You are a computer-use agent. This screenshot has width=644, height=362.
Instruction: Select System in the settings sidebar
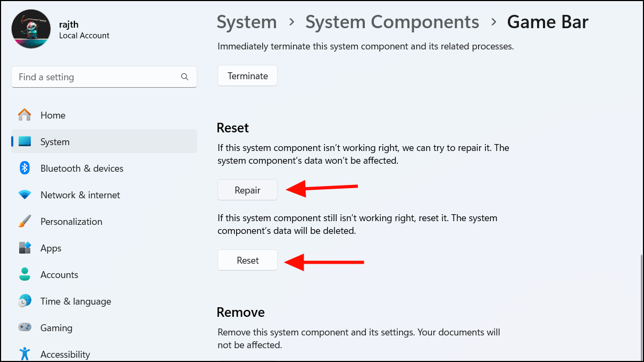tap(55, 141)
